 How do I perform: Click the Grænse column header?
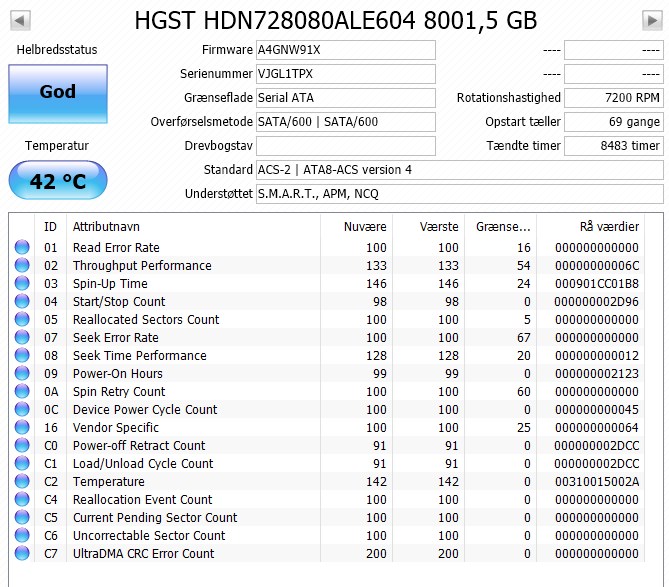[x=500, y=227]
